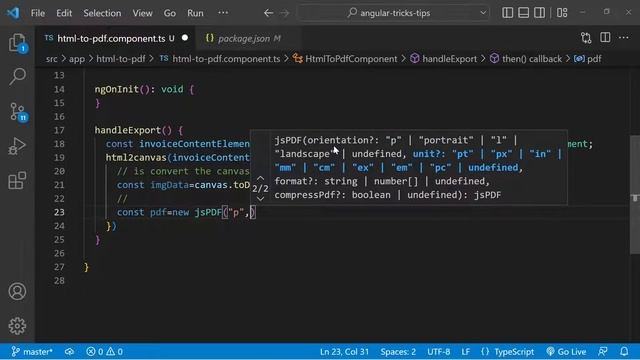Viewport: 640px width, 360px height.
Task: Open the View menu
Action: click(x=142, y=13)
